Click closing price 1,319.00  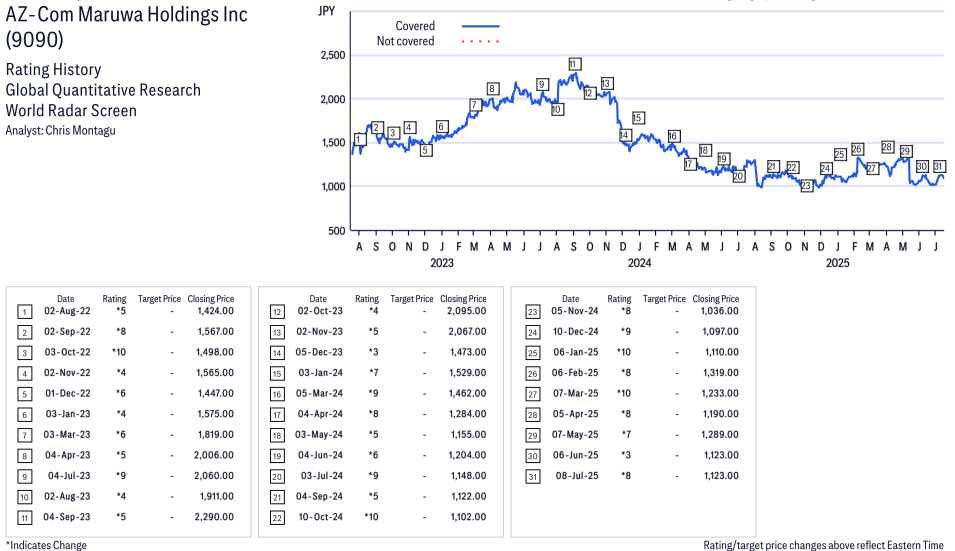[x=721, y=373]
